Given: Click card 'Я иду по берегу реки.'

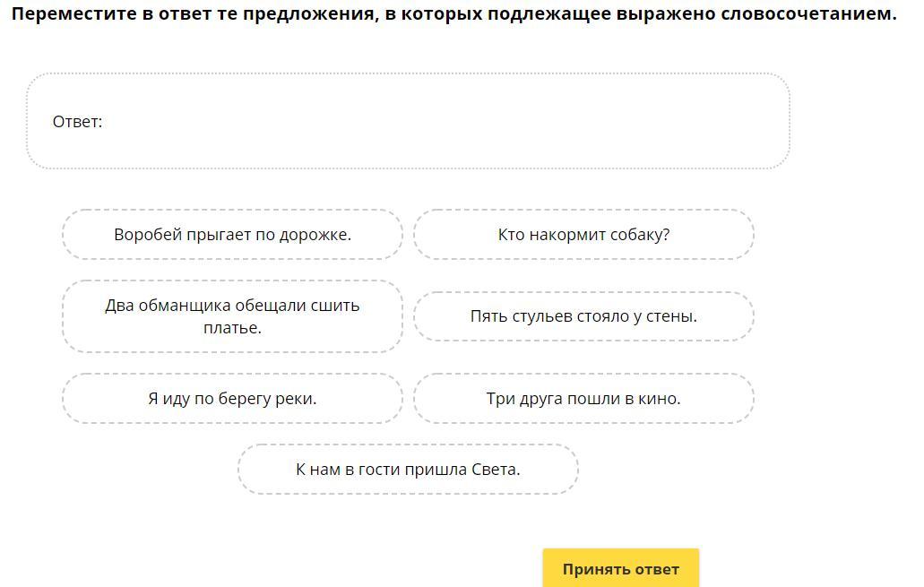Looking at the screenshot, I should (x=232, y=399).
